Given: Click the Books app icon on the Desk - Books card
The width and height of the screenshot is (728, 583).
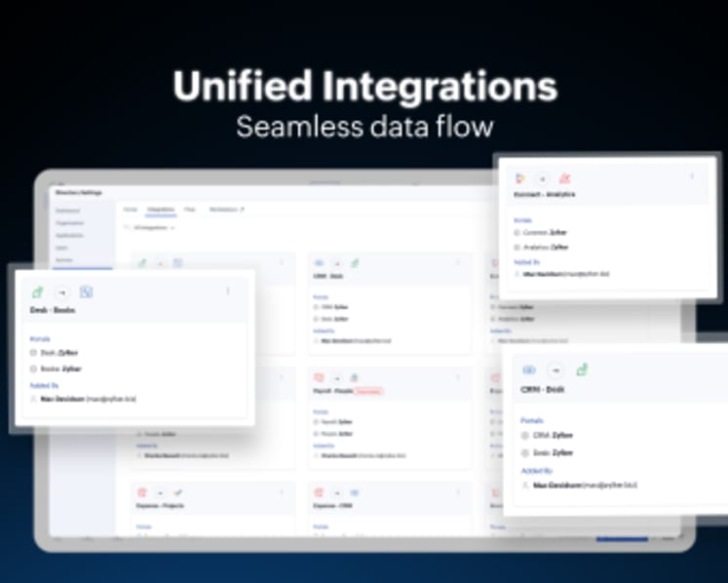Looking at the screenshot, I should pyautogui.click(x=86, y=291).
